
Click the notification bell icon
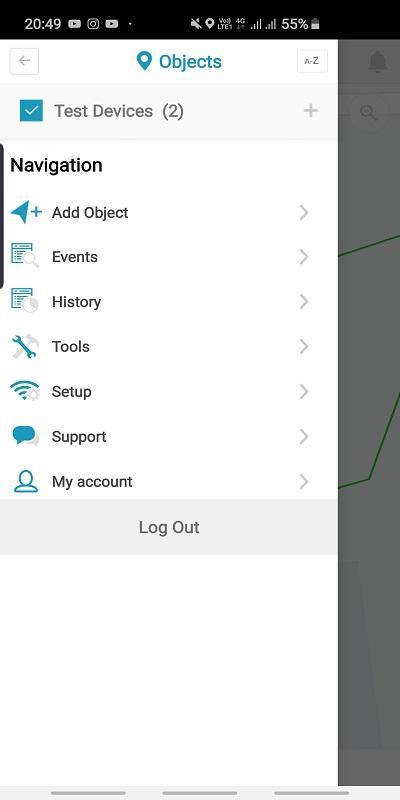tap(377, 62)
